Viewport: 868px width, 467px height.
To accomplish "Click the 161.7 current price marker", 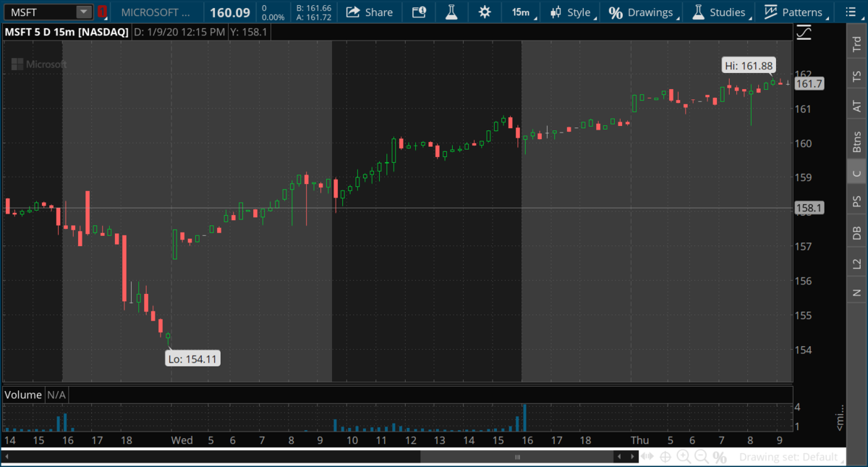I will (809, 84).
